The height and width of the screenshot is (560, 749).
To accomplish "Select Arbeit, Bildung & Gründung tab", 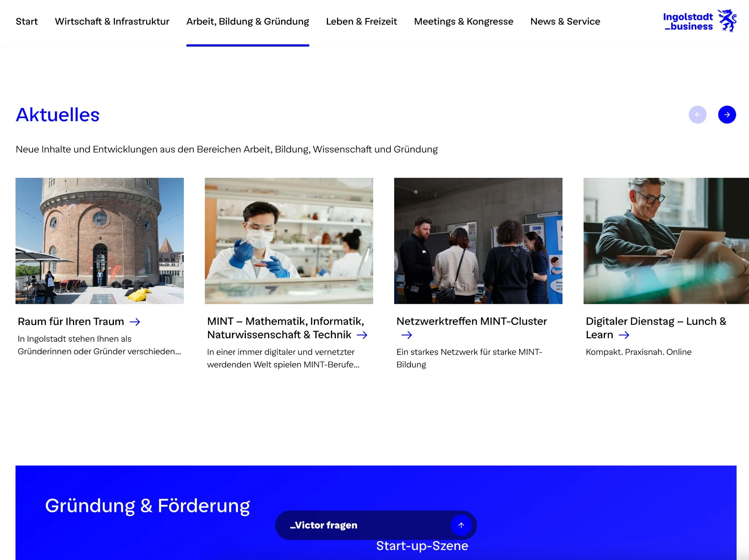I will coord(247,22).
